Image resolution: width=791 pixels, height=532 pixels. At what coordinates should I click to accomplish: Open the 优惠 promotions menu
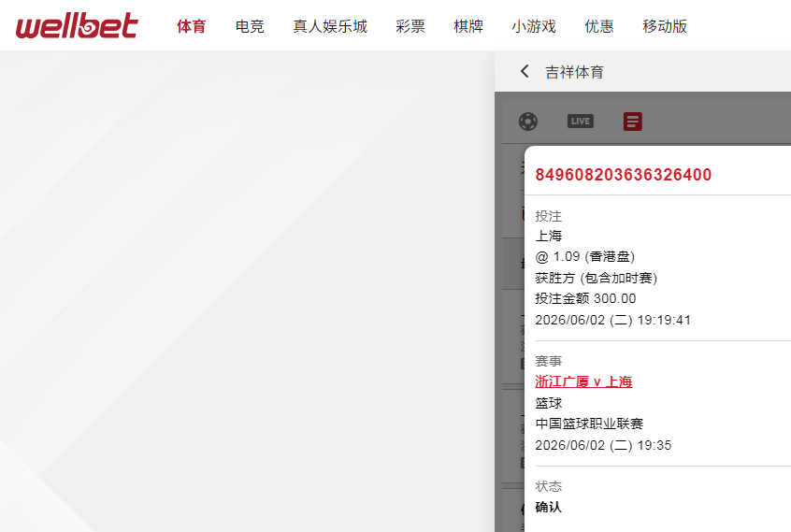click(x=598, y=26)
